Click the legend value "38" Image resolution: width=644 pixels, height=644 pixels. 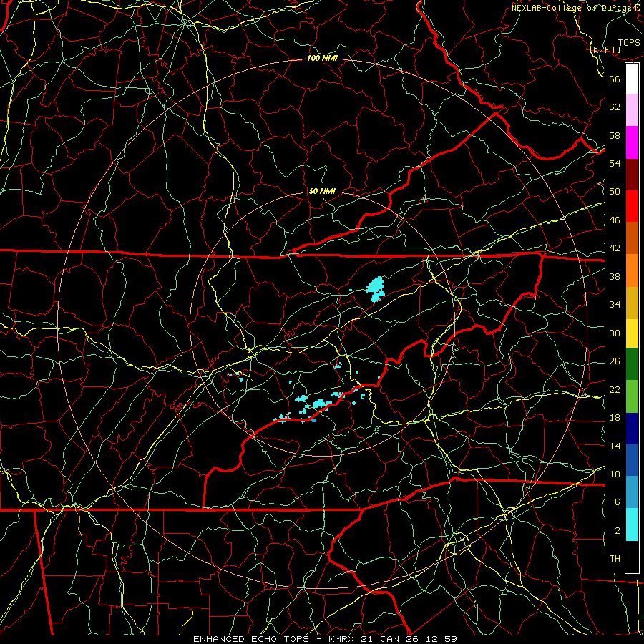point(615,276)
